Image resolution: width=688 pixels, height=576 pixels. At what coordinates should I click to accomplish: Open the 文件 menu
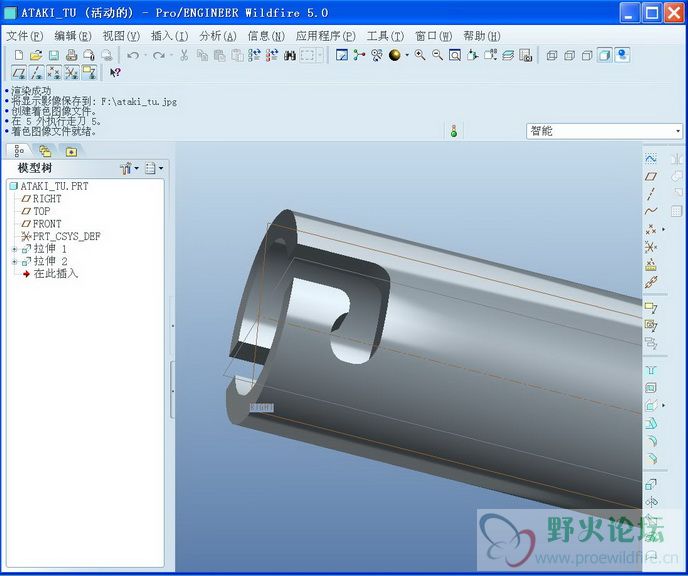click(25, 36)
